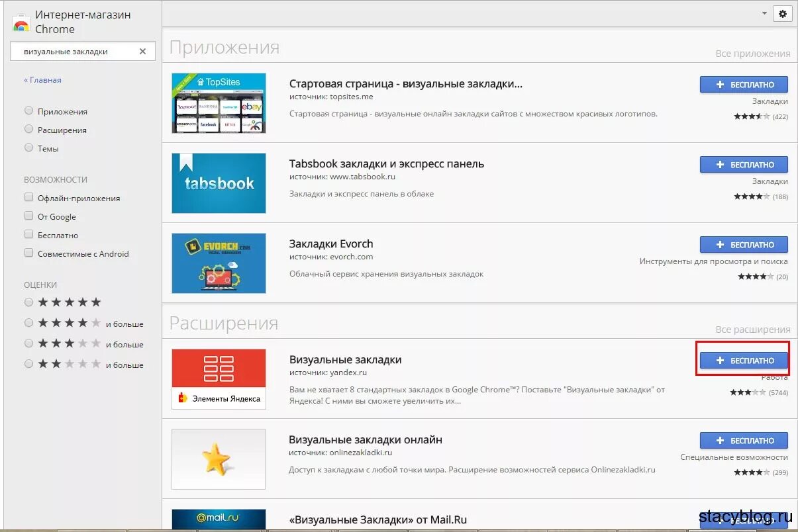The image size is (798, 532).
Task: Click the (5744) ratings star row
Action: (x=759, y=392)
